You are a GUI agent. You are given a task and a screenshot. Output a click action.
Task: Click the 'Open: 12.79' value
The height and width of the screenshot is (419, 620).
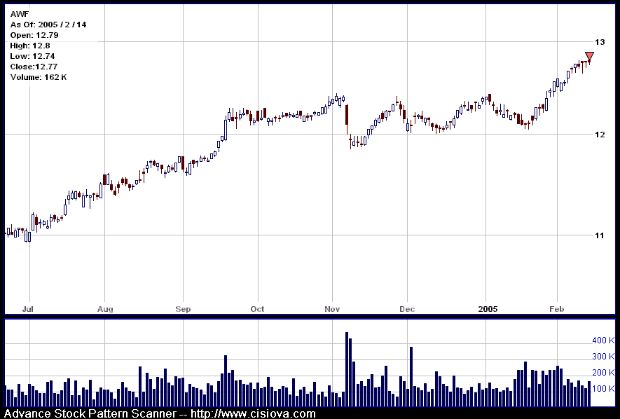tap(34, 35)
